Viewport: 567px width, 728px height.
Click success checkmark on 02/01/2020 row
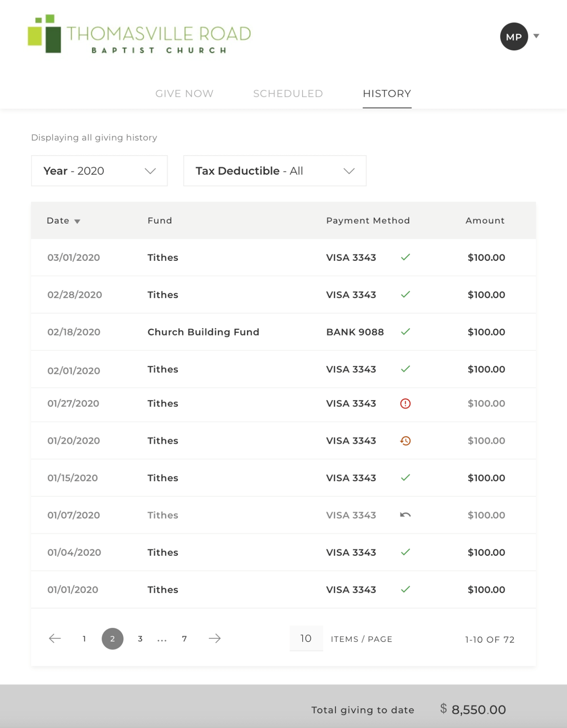[405, 369]
